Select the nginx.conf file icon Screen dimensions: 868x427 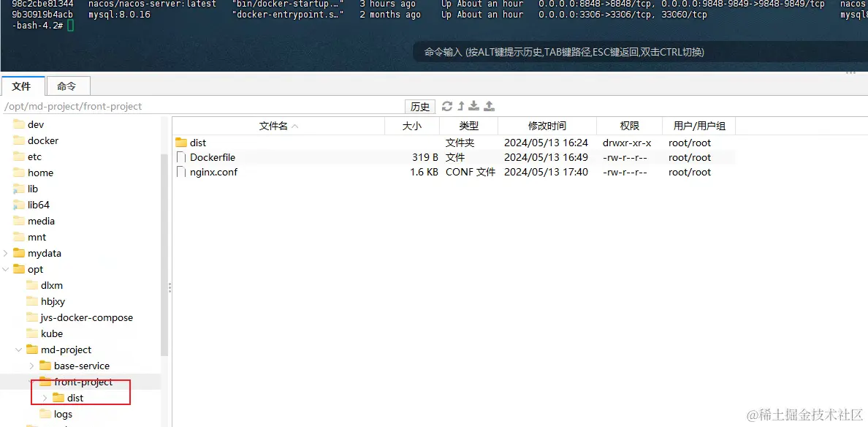(181, 173)
